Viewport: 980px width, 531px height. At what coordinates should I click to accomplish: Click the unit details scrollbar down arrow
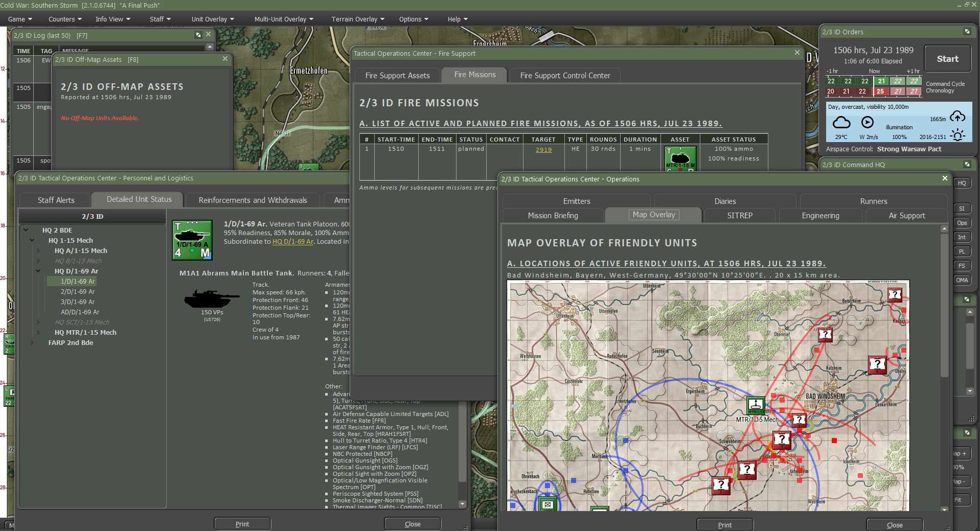[x=462, y=504]
